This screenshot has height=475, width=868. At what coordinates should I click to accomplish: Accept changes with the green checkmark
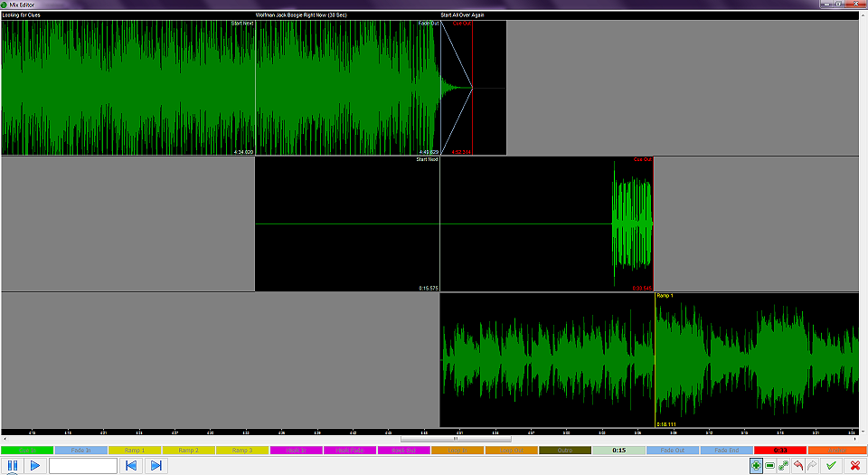point(831,465)
